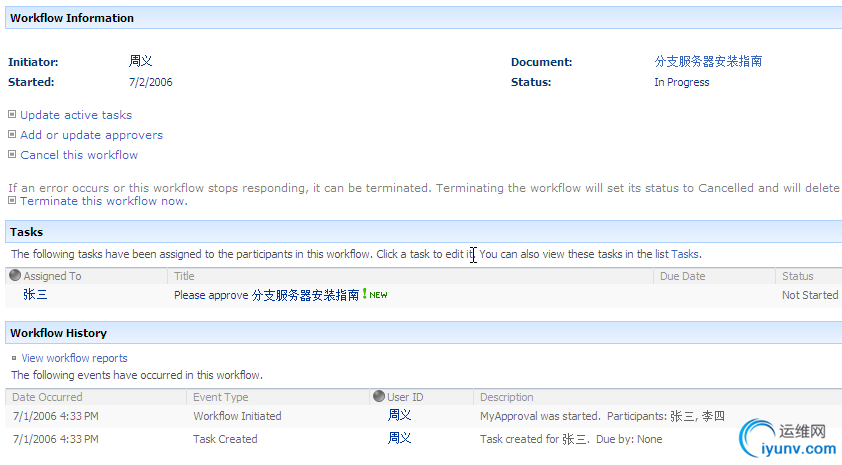Click the Initiator: label
The width and height of the screenshot is (842, 465).
tap(33, 62)
